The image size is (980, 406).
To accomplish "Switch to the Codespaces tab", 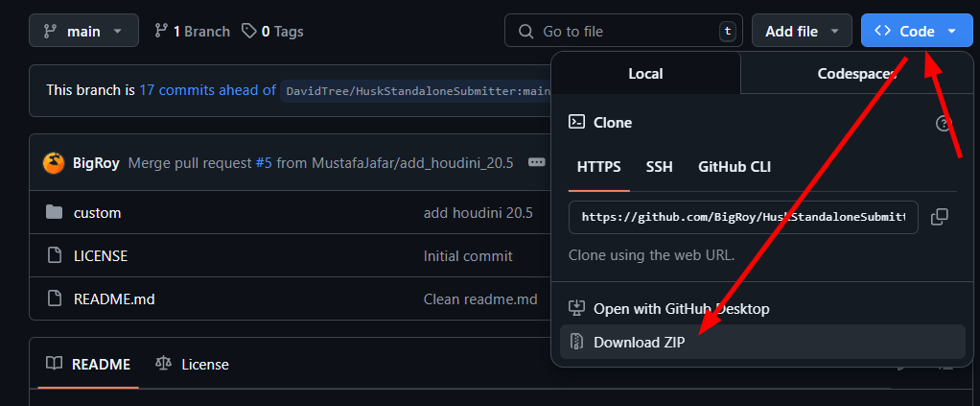I will 857,73.
